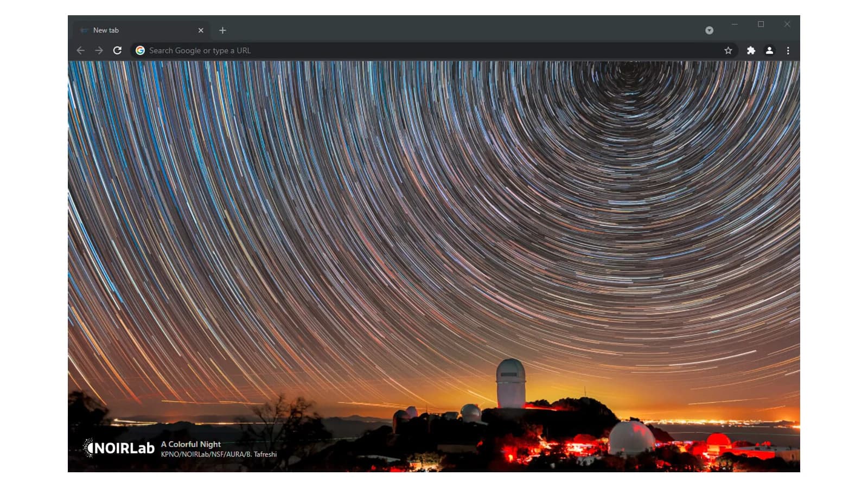
Task: Open a new tab with the plus button
Action: (222, 30)
